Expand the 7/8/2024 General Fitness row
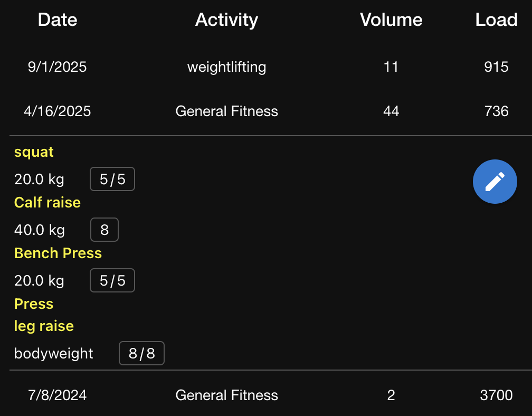 tap(226, 395)
